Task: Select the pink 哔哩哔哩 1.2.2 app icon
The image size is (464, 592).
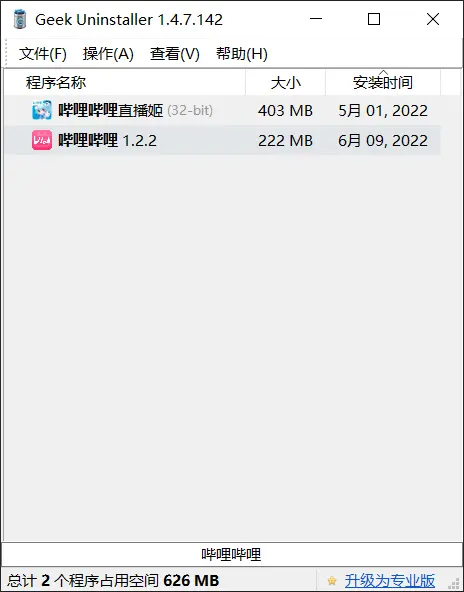Action: click(42, 140)
